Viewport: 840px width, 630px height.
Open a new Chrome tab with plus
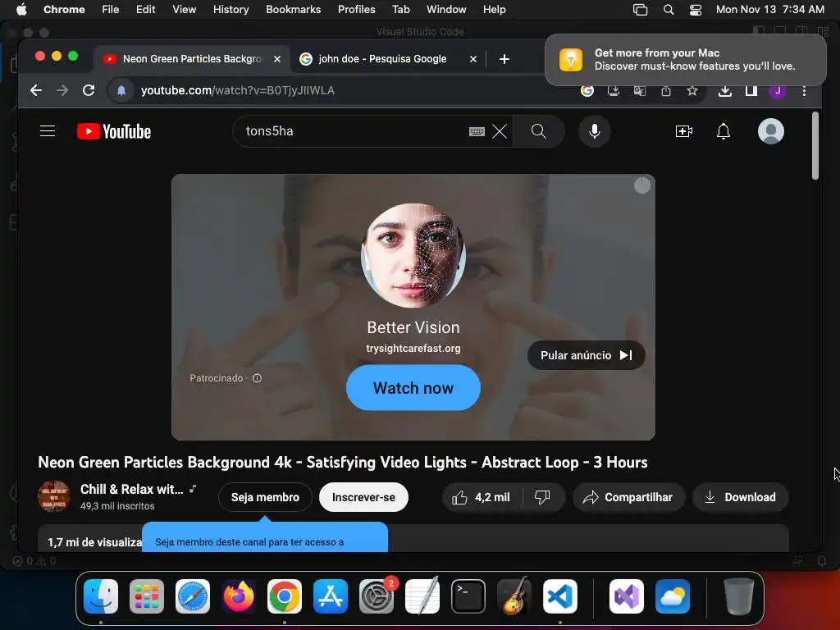(504, 59)
